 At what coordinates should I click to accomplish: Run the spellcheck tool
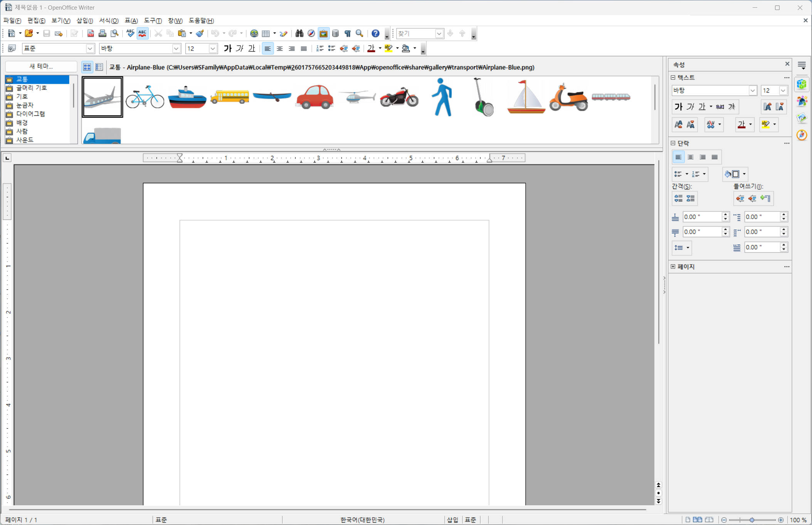tap(130, 34)
